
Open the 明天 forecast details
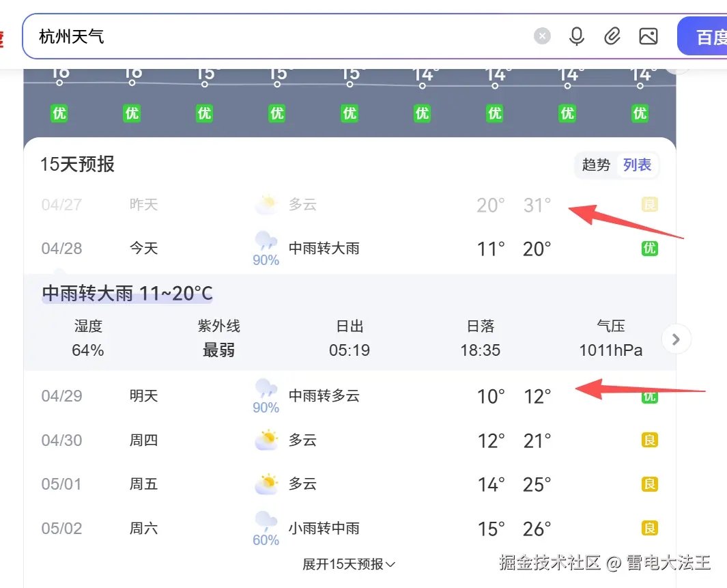(x=143, y=395)
